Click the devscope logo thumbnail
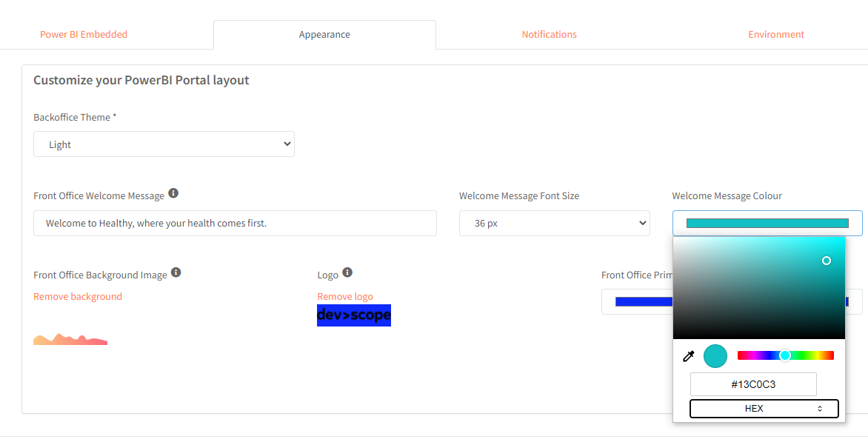Viewport: 868px width, 442px height. coord(354,315)
